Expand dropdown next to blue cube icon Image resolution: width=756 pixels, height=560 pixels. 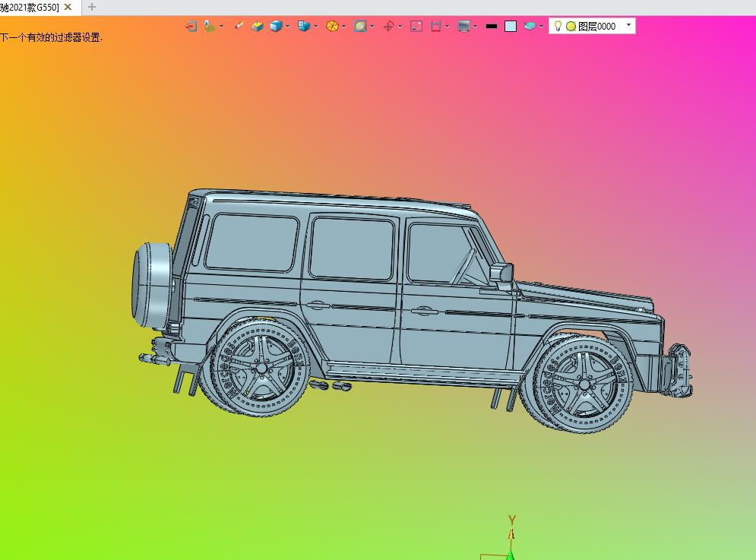coord(287,26)
